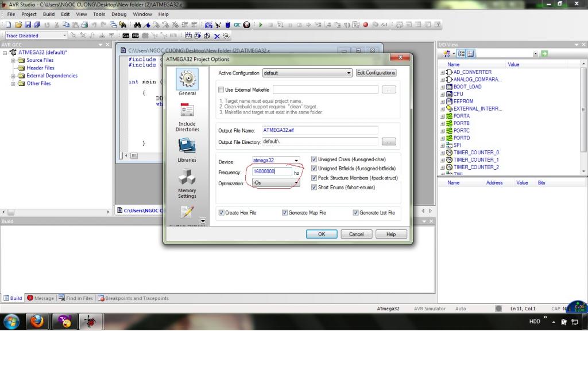588x386 pixels.
Task: Click the Help button in dialog
Action: click(x=391, y=234)
